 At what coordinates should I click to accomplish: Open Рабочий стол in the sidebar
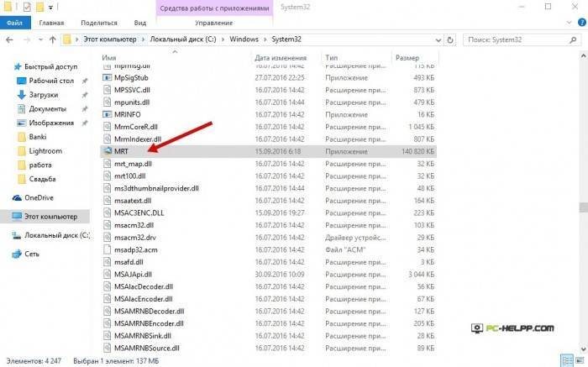click(51, 81)
